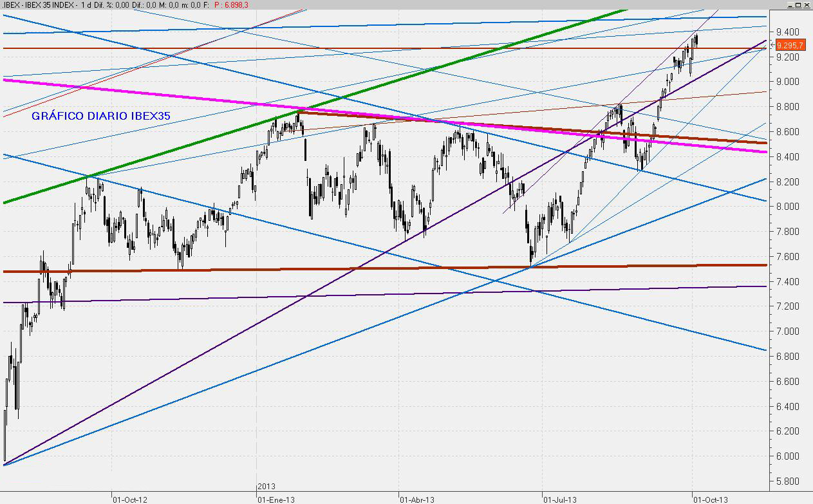The height and width of the screenshot is (504, 813).
Task: Click the arrow beside the current price tag
Action: coord(772,45)
